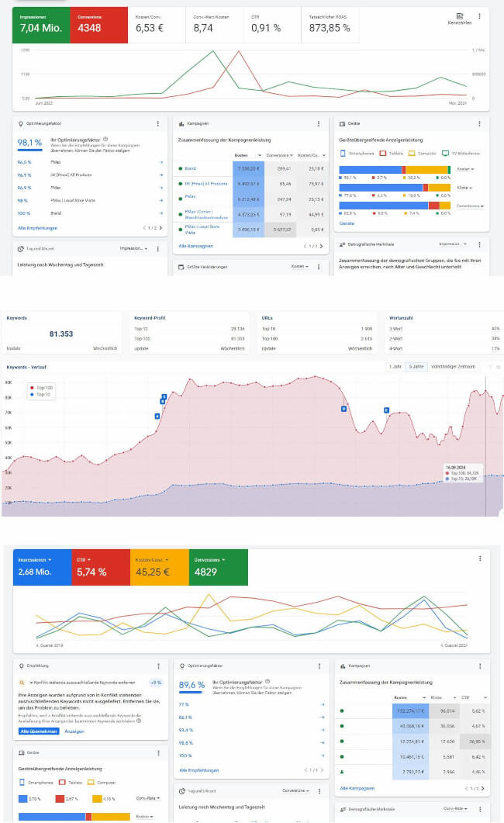
Task: Go to next page in 1 / 7 campaign pager
Action: point(322,246)
